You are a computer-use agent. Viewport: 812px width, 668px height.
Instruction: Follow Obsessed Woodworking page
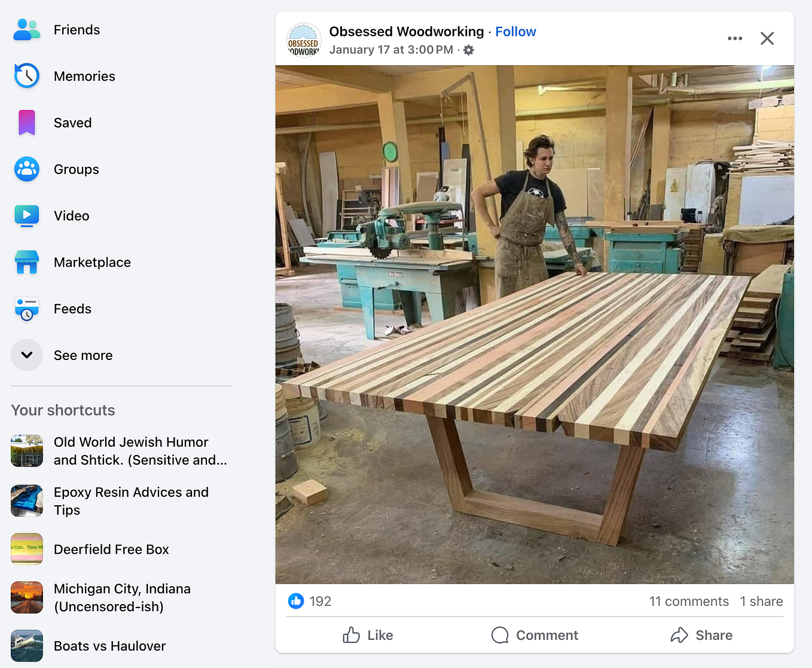[x=515, y=32]
